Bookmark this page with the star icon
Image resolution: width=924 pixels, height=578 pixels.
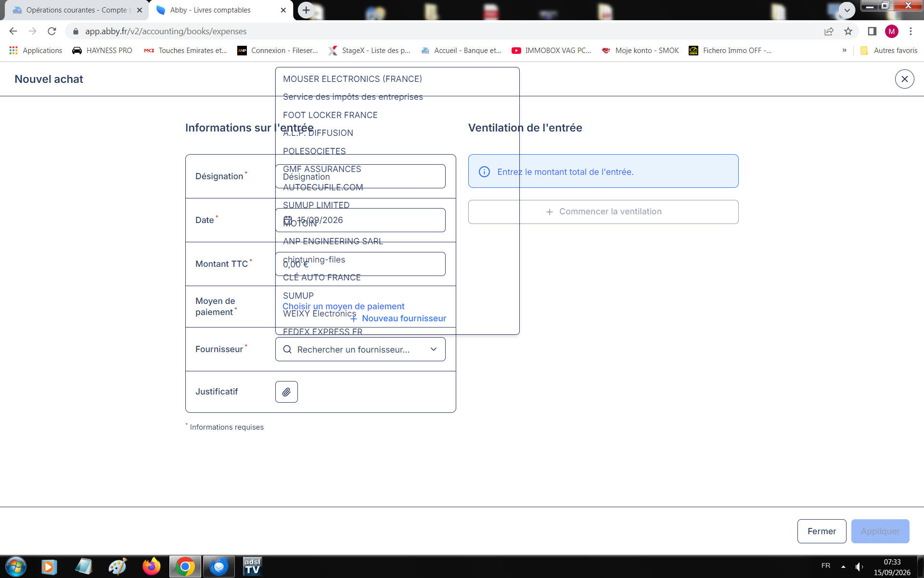pyautogui.click(x=848, y=31)
